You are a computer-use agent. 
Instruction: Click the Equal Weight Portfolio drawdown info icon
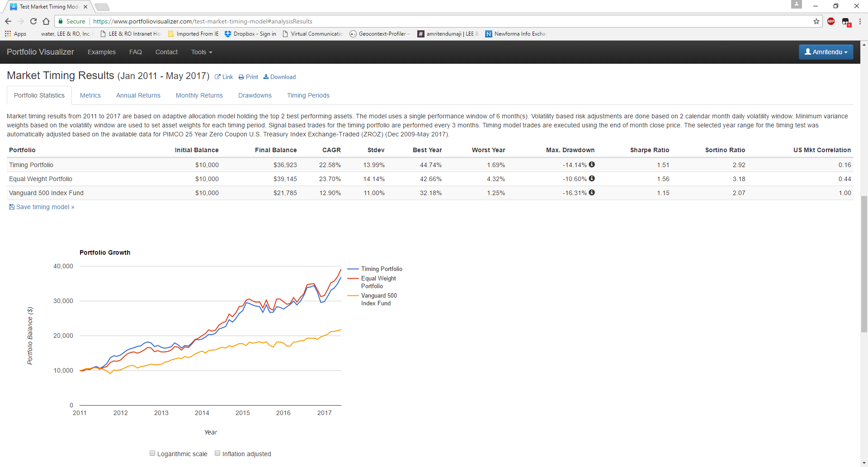[592, 179]
